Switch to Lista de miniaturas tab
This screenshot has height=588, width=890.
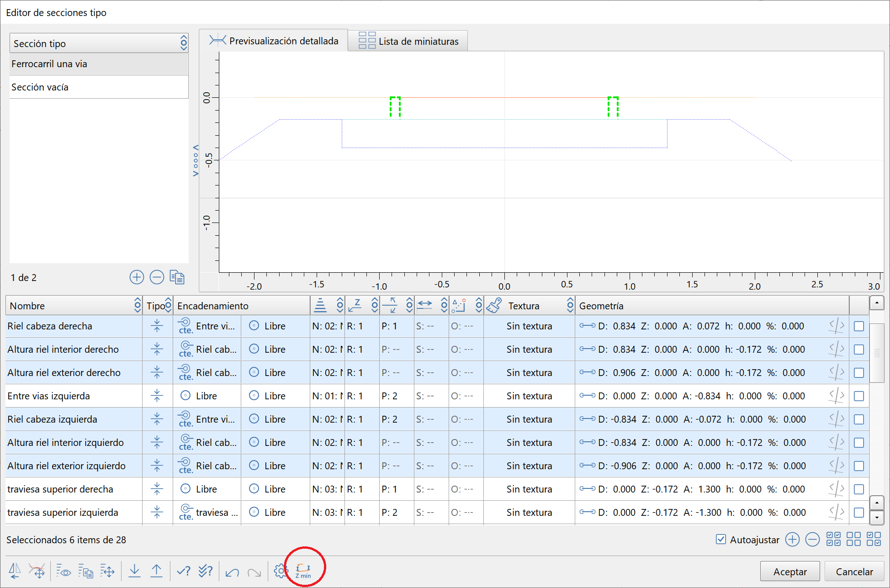pyautogui.click(x=408, y=41)
